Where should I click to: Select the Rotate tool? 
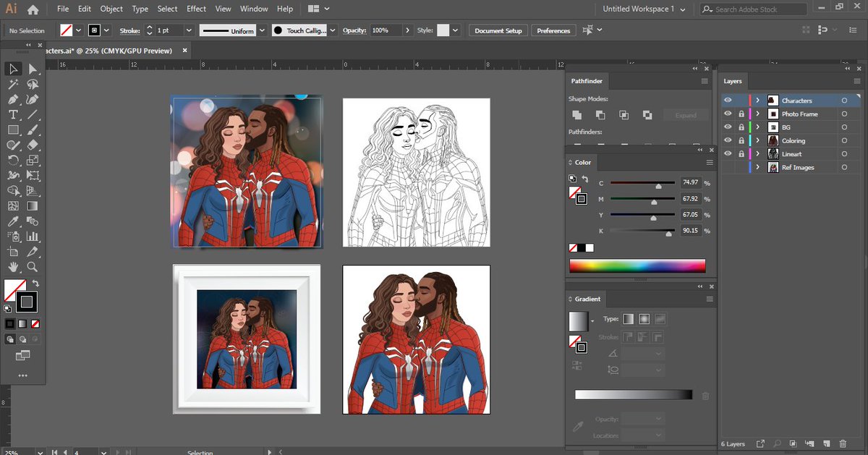[x=13, y=161]
